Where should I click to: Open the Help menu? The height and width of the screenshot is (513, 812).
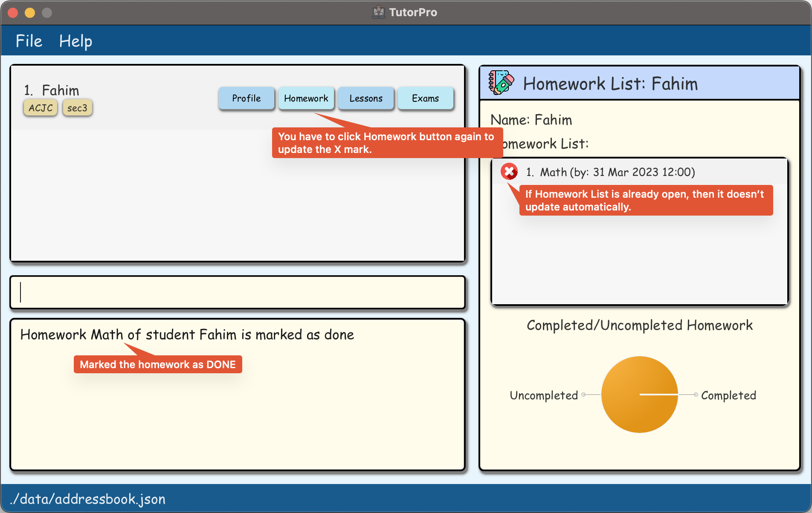[x=75, y=41]
